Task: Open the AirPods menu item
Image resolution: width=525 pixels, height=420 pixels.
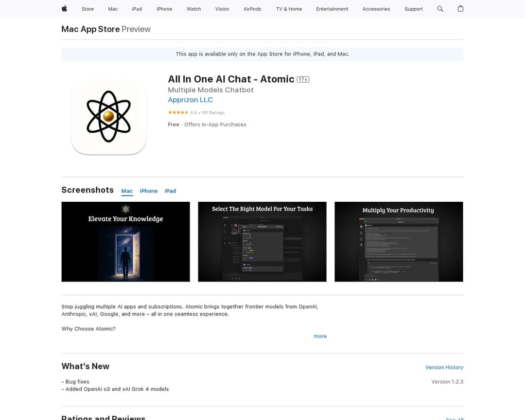Action: 252,9
